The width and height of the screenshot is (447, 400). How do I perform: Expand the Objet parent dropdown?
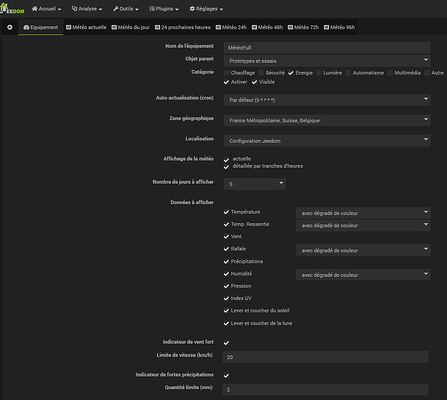[x=327, y=61]
